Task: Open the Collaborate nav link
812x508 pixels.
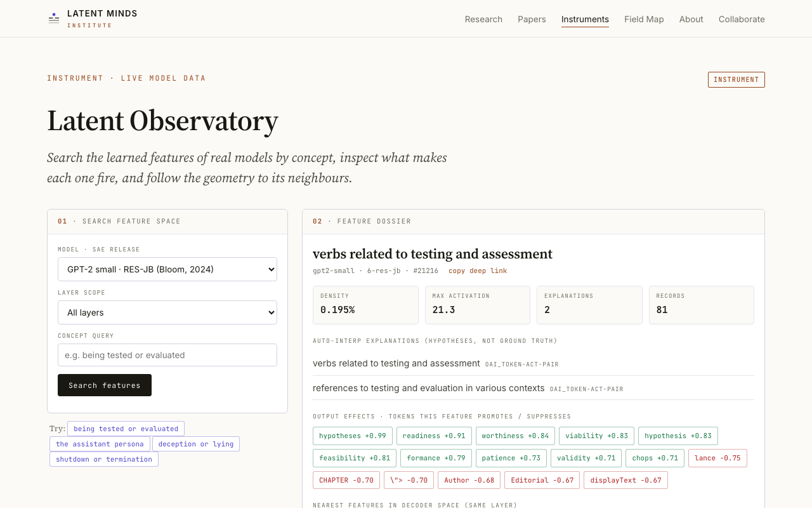Action: 742,19
